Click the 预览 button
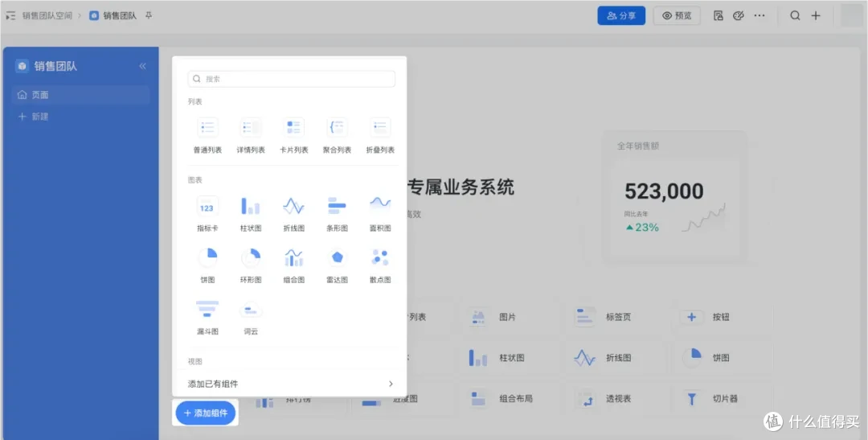This screenshot has height=440, width=868. click(677, 15)
